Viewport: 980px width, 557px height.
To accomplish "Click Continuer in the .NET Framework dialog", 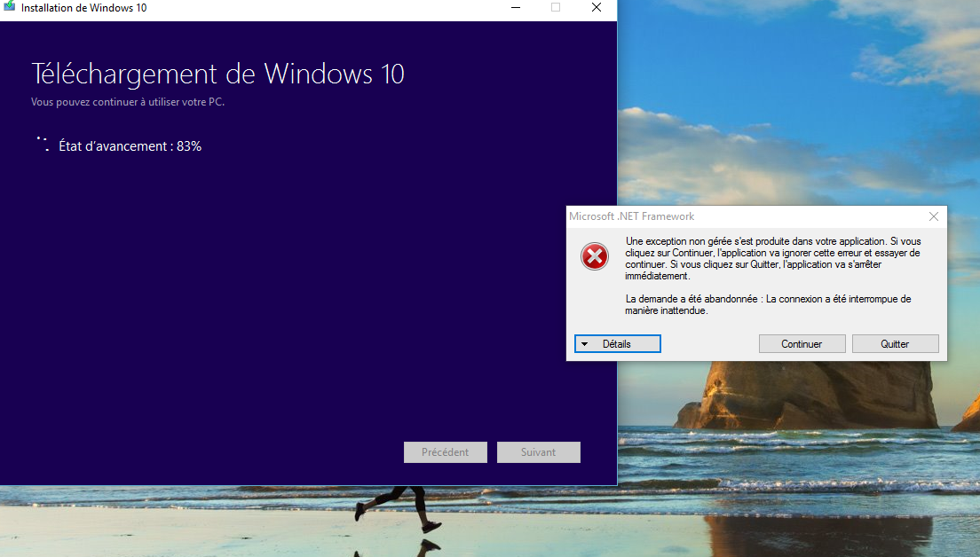I will (x=802, y=344).
